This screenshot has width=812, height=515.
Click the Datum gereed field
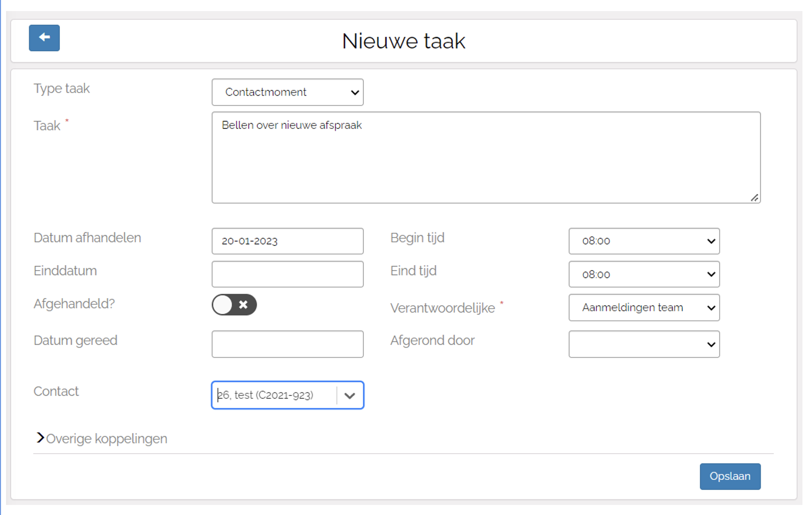point(287,344)
